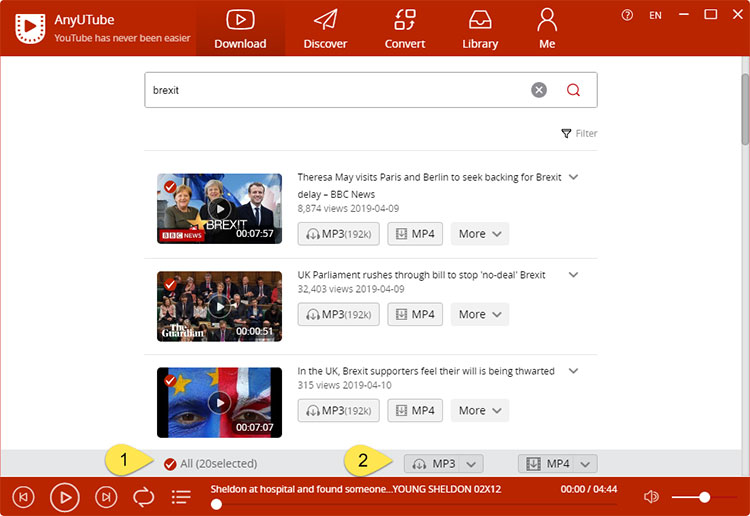750x516 pixels.
Task: Switch to the Convert tab
Action: click(x=405, y=29)
